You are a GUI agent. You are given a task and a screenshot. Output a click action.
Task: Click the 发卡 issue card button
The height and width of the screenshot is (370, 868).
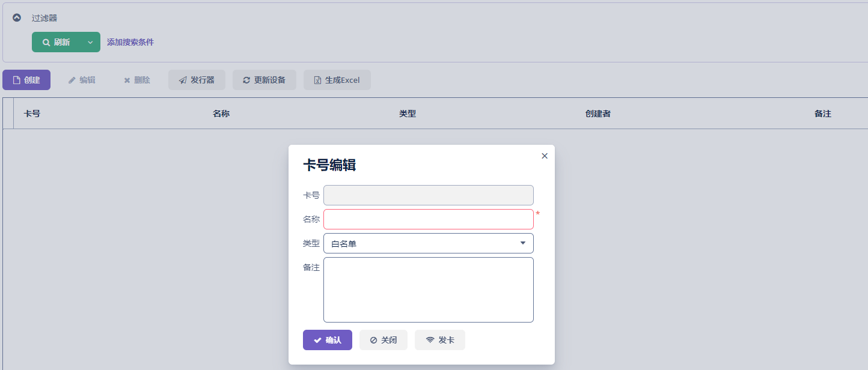point(440,340)
